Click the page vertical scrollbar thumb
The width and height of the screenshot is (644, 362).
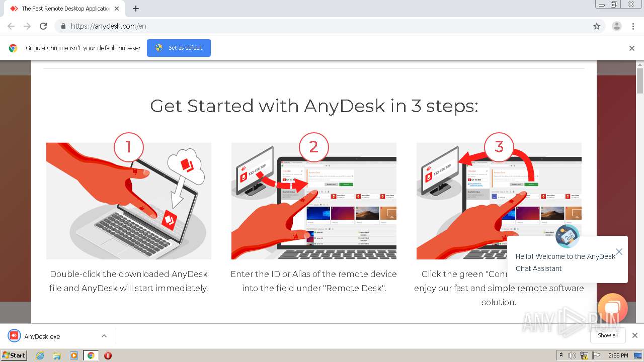[640, 81]
